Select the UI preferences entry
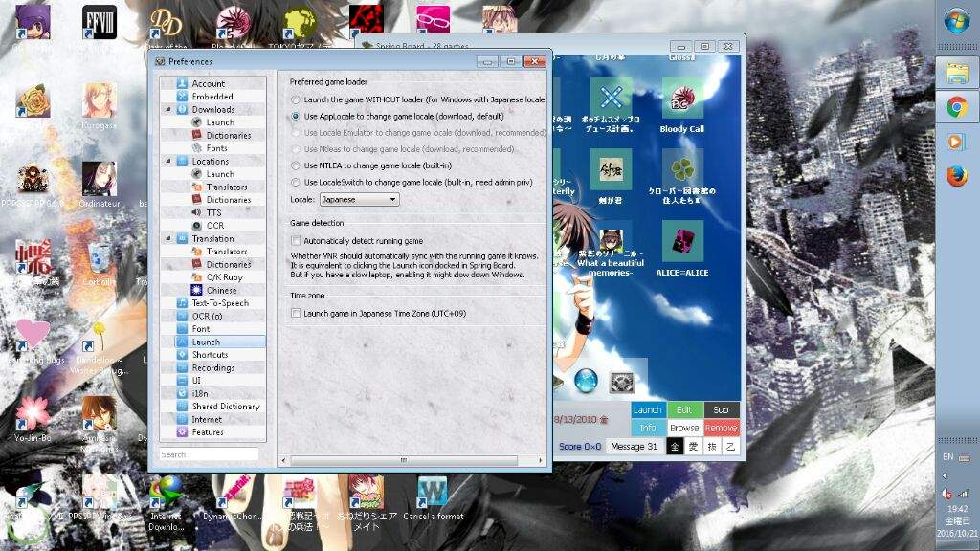This screenshot has height=551, width=980. coord(196,381)
